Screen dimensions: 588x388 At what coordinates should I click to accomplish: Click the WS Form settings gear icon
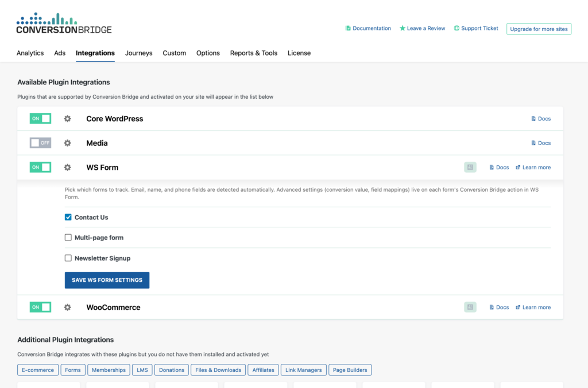68,168
